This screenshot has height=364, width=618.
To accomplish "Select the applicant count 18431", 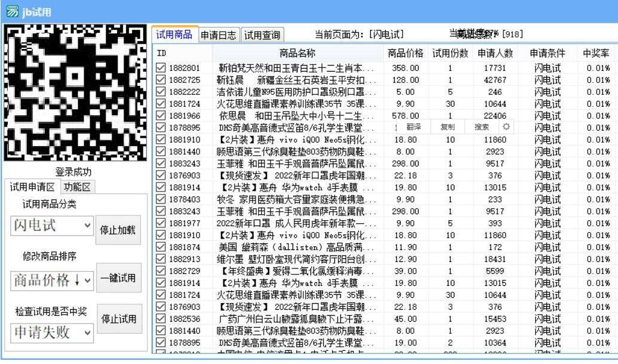I will (495, 259).
